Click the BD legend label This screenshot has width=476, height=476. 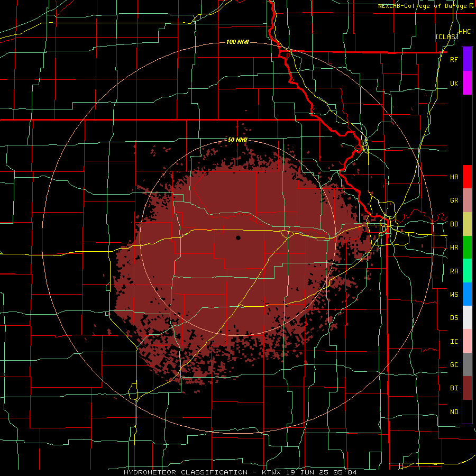tap(454, 224)
